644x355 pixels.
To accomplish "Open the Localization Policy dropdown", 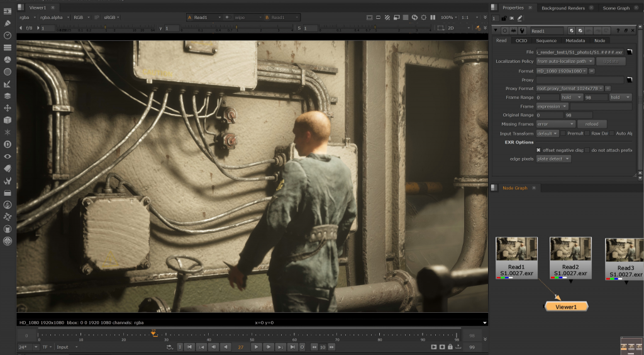I will [x=565, y=61].
